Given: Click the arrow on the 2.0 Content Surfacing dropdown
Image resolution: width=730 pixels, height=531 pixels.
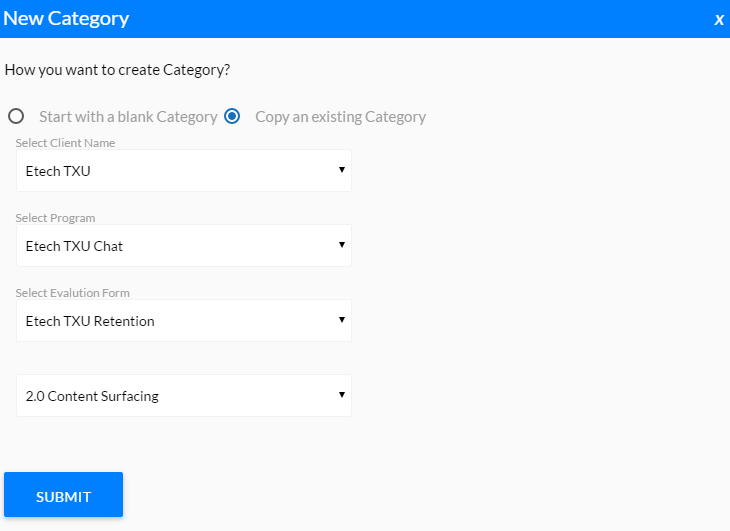Looking at the screenshot, I should click(342, 394).
